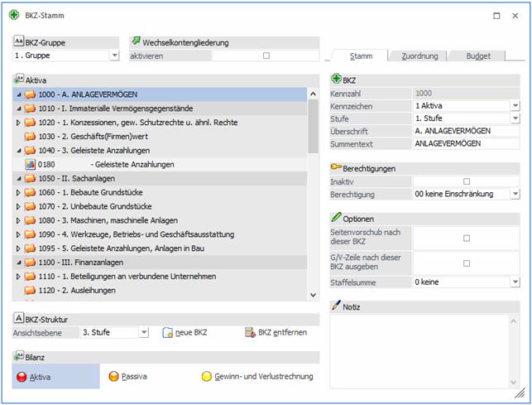Open the Budget tab

pos(477,55)
